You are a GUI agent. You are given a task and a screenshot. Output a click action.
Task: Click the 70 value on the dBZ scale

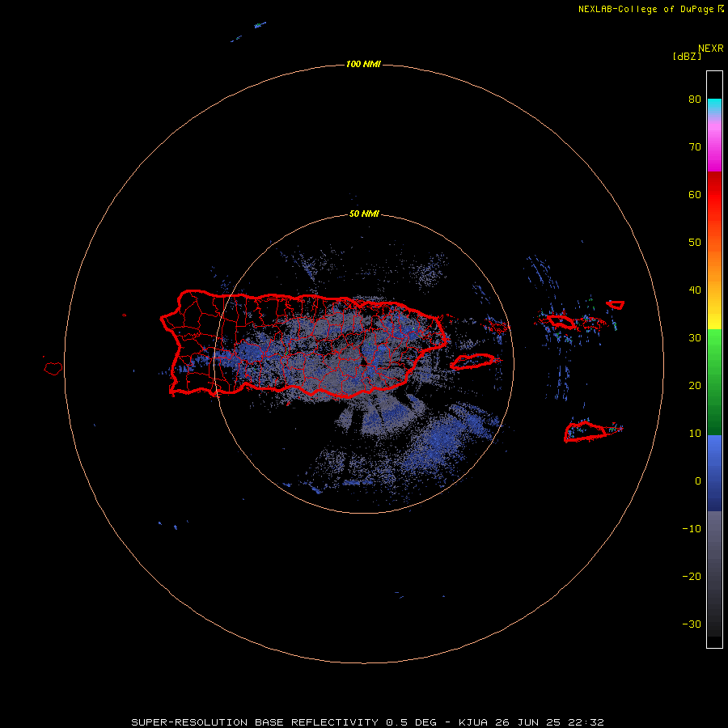point(695,147)
